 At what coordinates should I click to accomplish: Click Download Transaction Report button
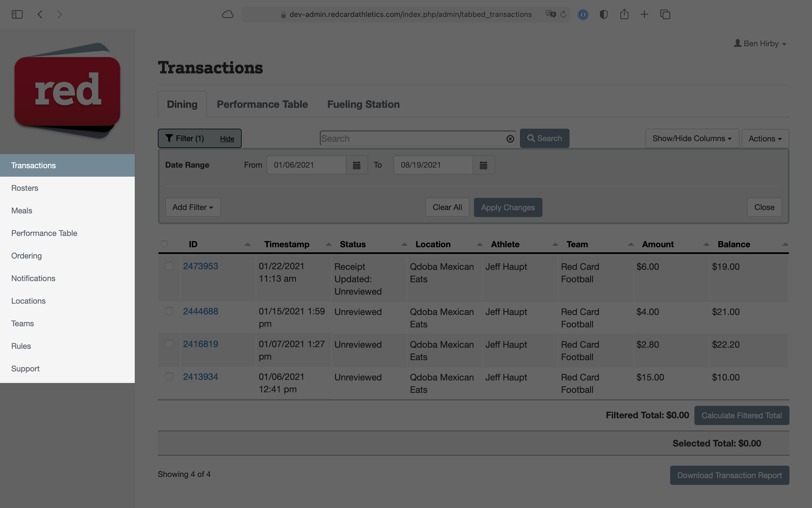coord(729,475)
